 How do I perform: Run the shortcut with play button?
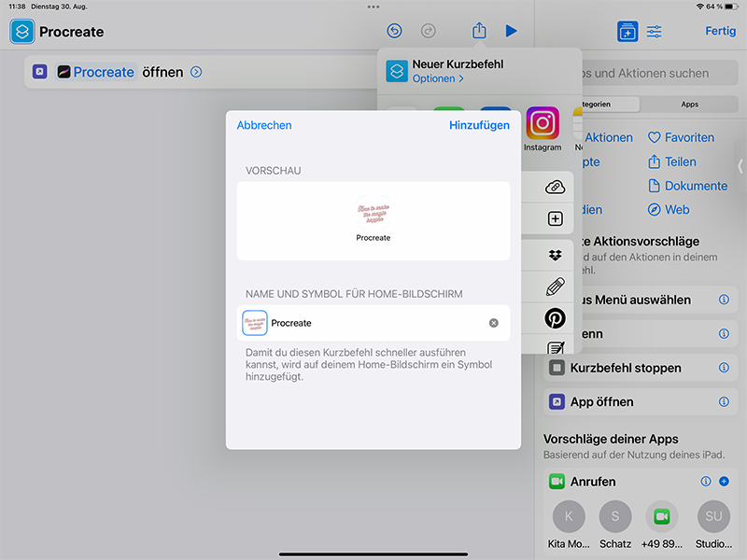[511, 31]
